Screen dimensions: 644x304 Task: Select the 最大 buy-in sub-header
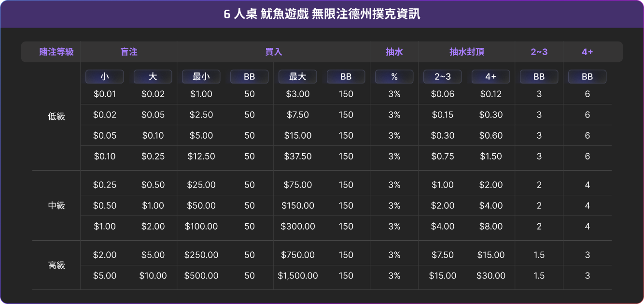(x=298, y=77)
